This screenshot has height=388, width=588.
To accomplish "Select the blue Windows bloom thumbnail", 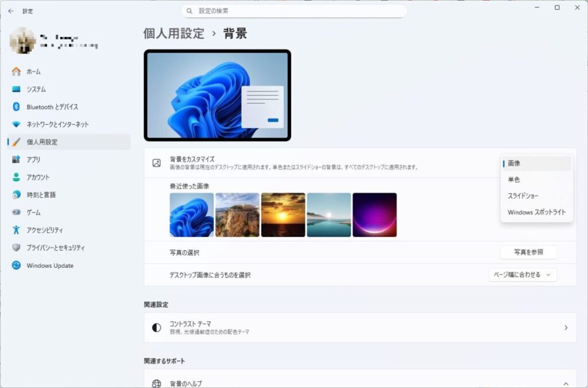I will pos(192,214).
